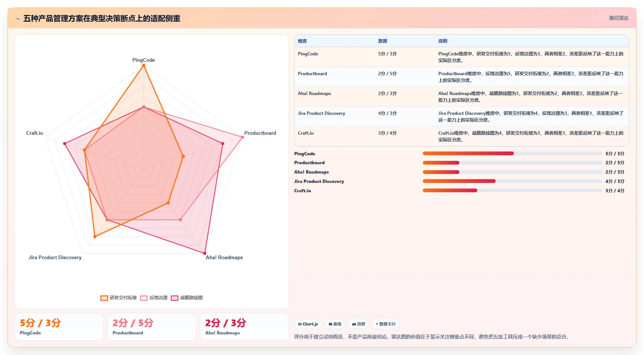This screenshot has width=644, height=355.
Task: Click the Jira Product Discovery progress list label
Action: [x=319, y=181]
